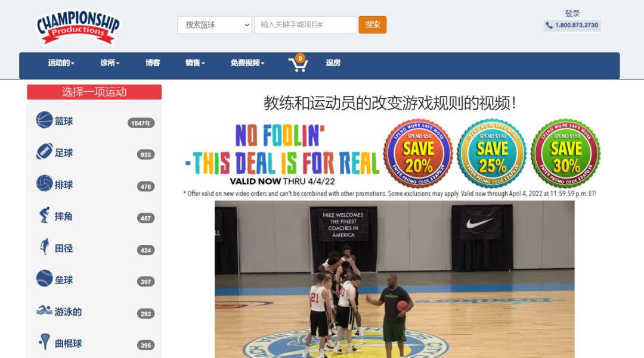Click the 1847年 count badge for 篮球

[141, 123]
